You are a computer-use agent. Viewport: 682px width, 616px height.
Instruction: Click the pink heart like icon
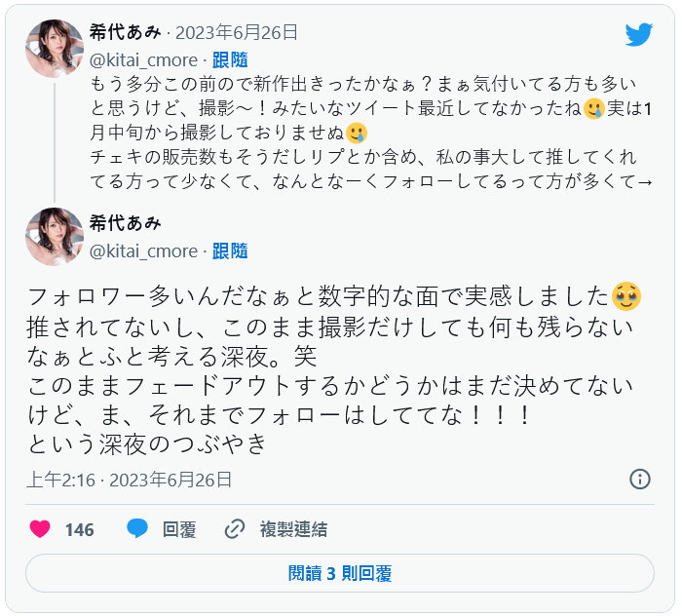pyautogui.click(x=40, y=529)
